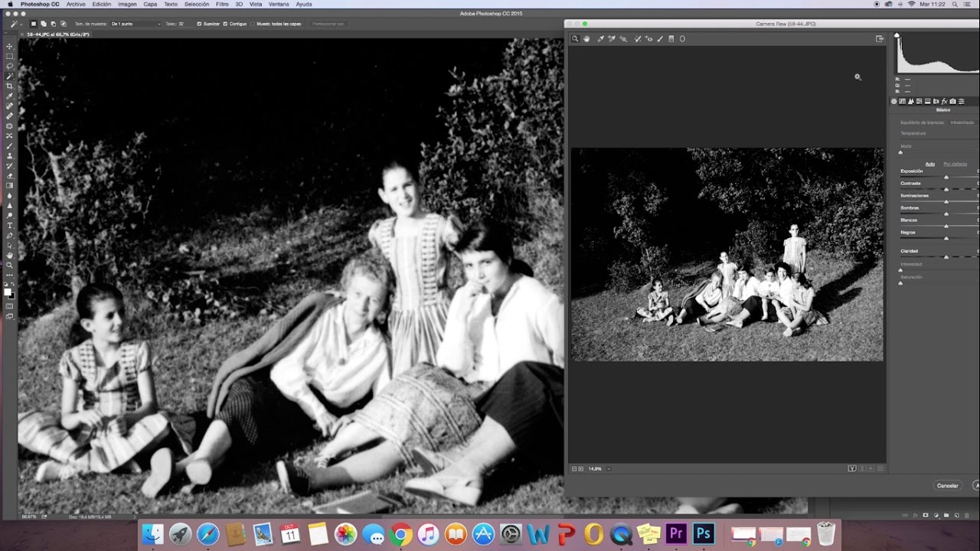
Task: Select Camera Raw Hand tool
Action: pyautogui.click(x=586, y=38)
